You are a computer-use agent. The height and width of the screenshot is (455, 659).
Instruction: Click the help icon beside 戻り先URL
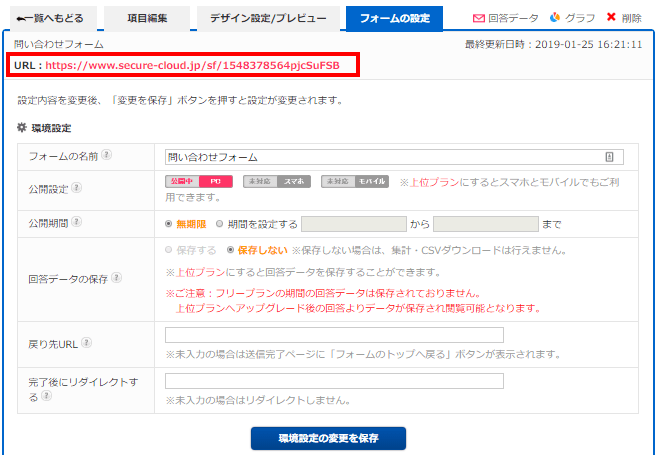(87, 342)
